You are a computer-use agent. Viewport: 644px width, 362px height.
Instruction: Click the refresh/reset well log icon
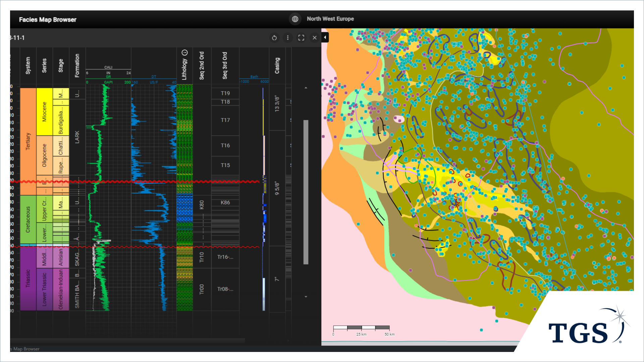[274, 38]
